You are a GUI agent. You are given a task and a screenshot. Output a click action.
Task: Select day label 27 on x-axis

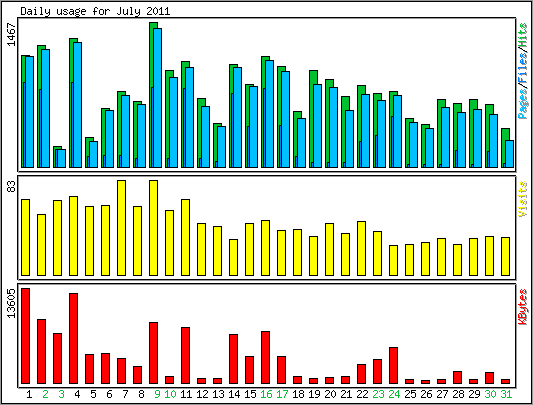(x=442, y=394)
